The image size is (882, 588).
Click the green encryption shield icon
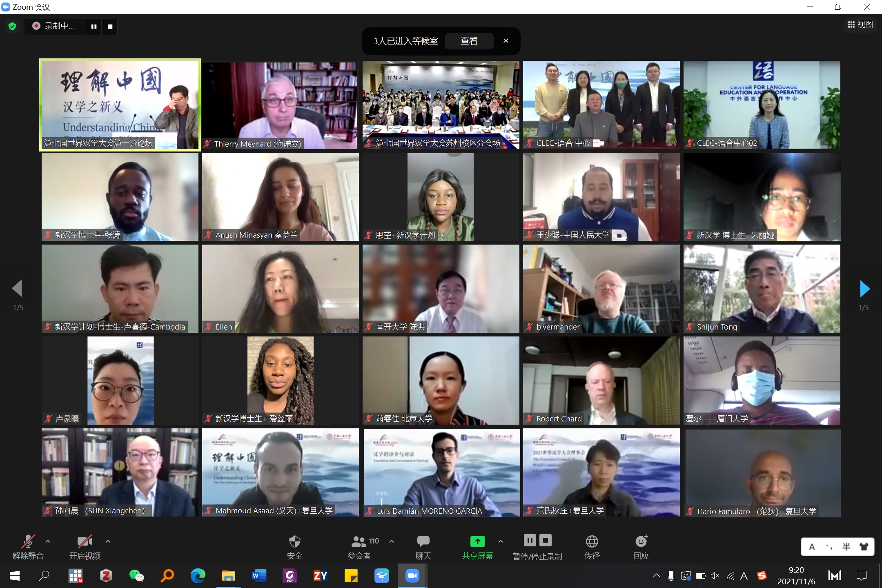12,26
